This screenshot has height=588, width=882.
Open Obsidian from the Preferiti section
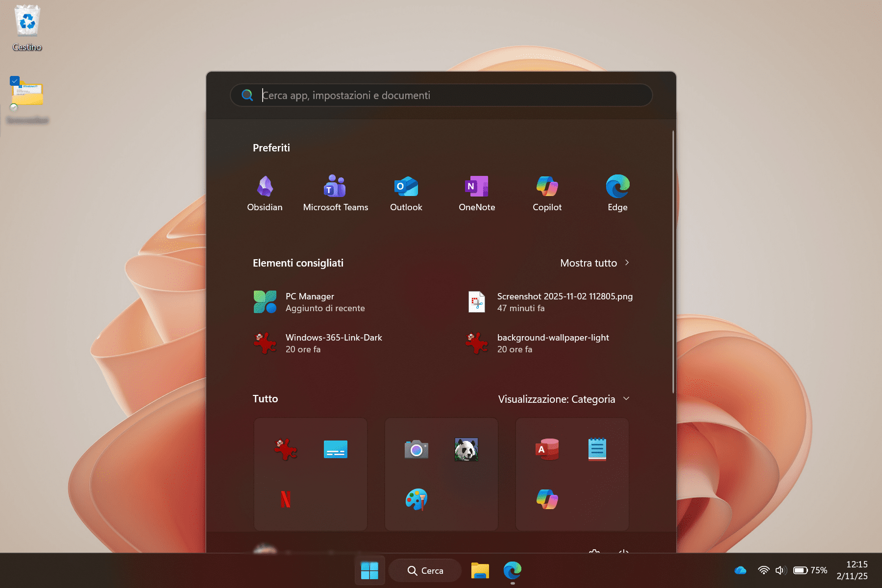[x=265, y=191]
